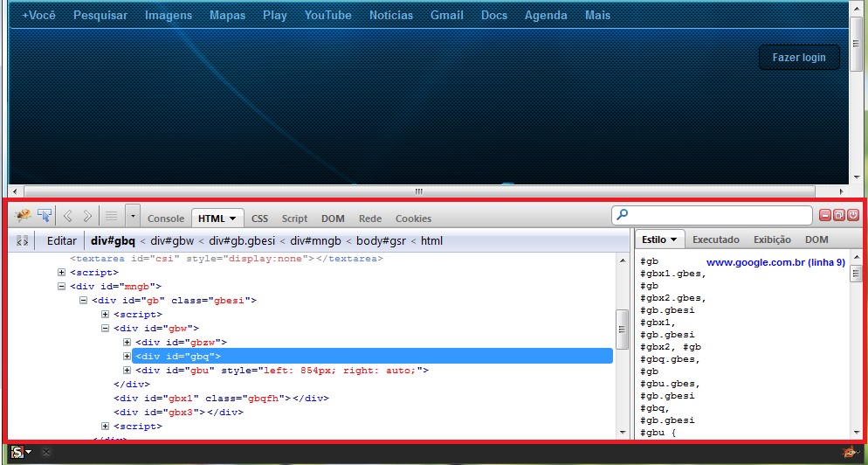868x465 pixels.
Task: Toggle the source brackets icon beside Editar
Action: point(22,241)
